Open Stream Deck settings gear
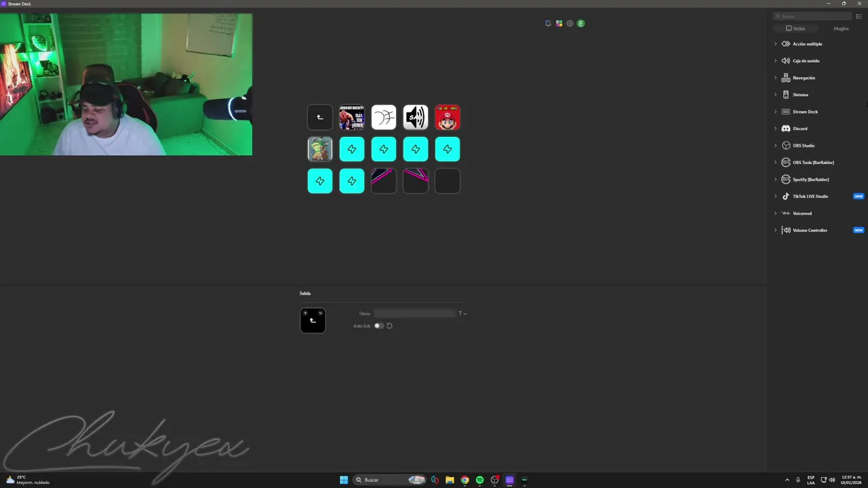This screenshot has width=868, height=488. point(570,23)
